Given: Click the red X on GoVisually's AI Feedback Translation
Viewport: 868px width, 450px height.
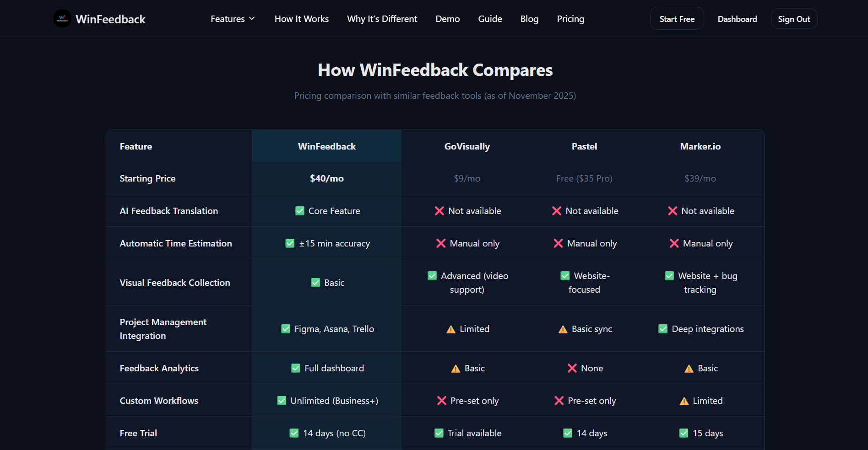Looking at the screenshot, I should point(439,211).
